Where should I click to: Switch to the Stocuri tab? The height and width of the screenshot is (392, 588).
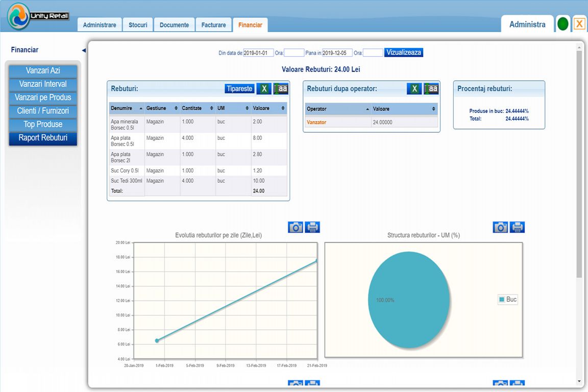(138, 25)
